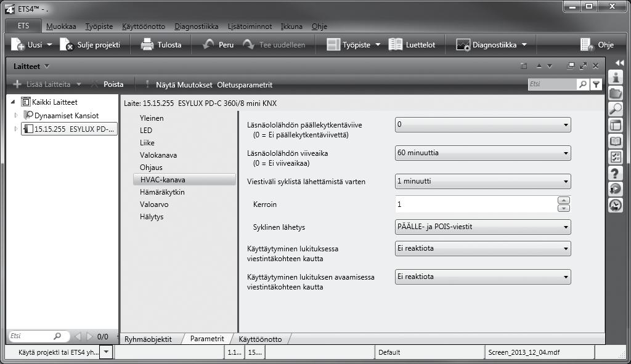Switch to the Parametrit tab
This screenshot has height=364, width=631.
pos(207,339)
